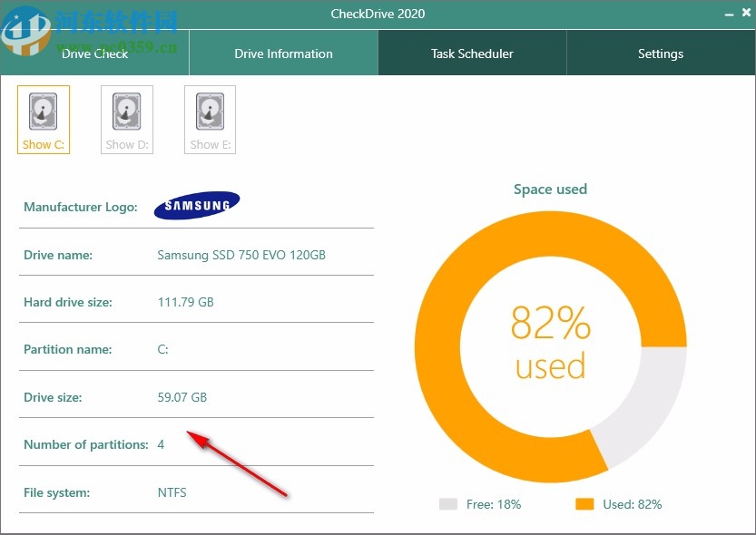Open the Settings tab
Screen dimensions: 756x535
coord(660,53)
